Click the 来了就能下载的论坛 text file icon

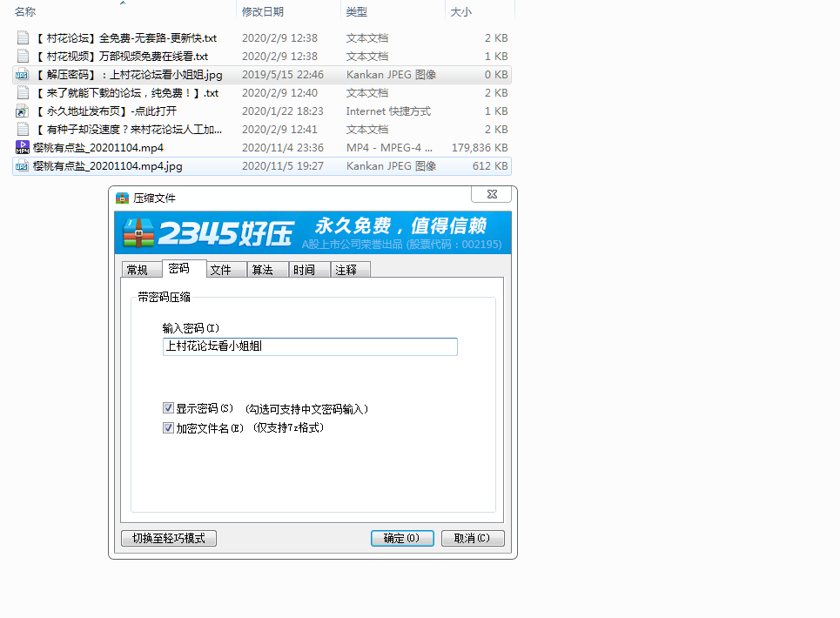23,93
